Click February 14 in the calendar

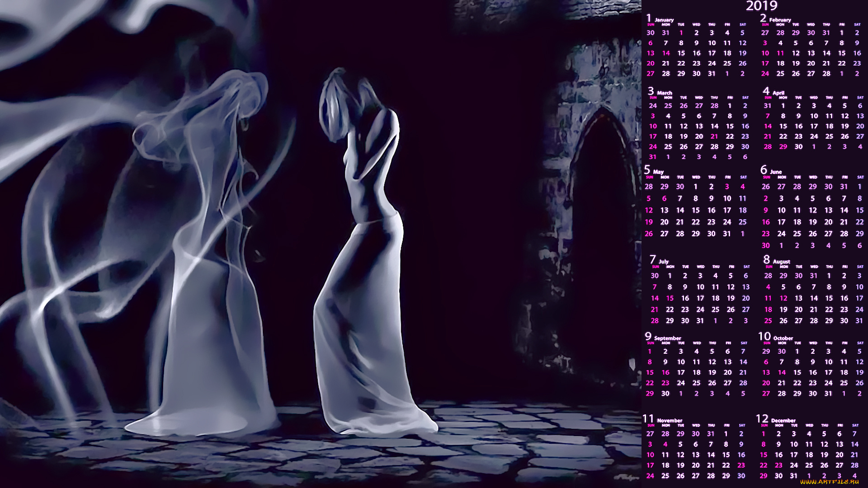point(826,53)
